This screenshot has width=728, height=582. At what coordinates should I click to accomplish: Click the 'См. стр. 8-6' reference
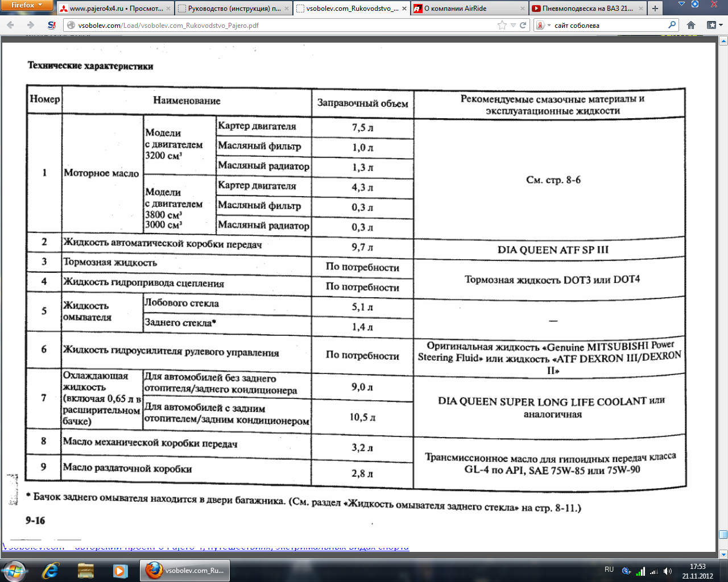click(x=553, y=180)
